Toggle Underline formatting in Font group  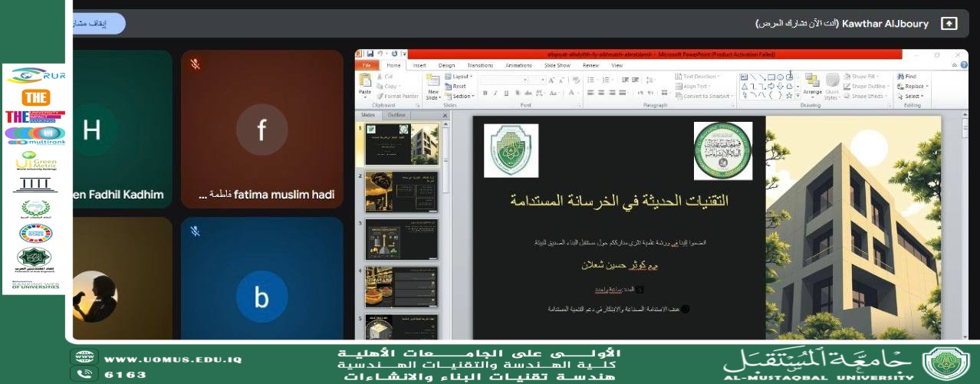[505, 92]
